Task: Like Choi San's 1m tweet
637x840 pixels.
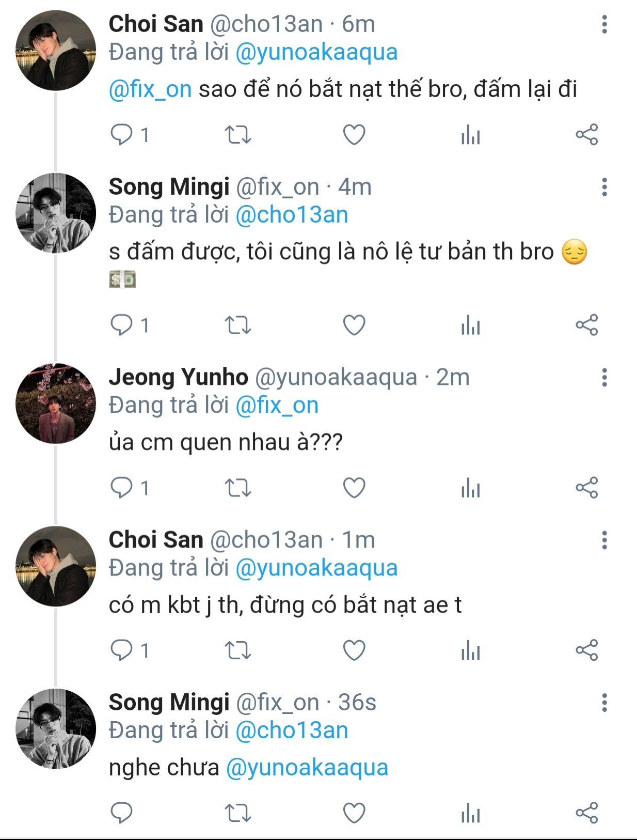Action: (354, 650)
